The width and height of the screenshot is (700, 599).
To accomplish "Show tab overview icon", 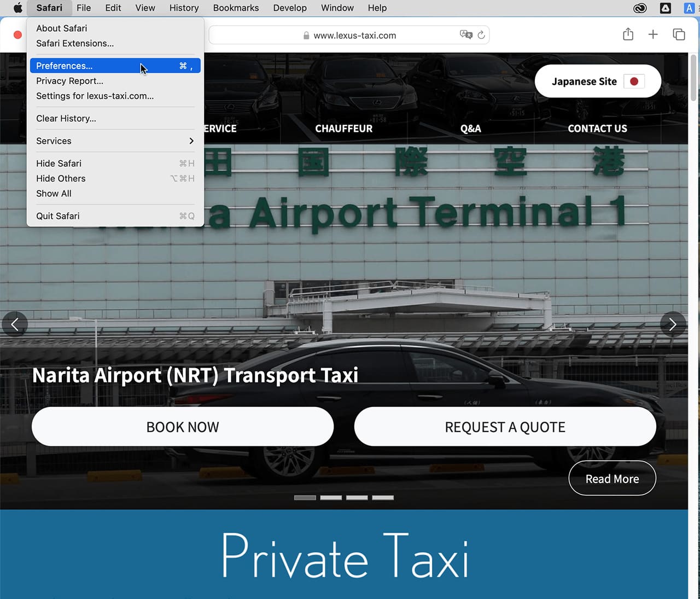I will [x=679, y=34].
